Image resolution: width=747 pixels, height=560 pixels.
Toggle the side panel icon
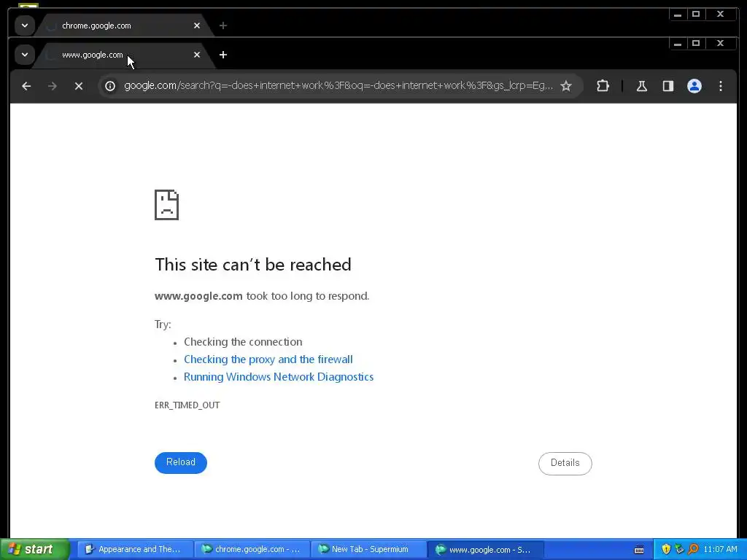[x=668, y=86]
